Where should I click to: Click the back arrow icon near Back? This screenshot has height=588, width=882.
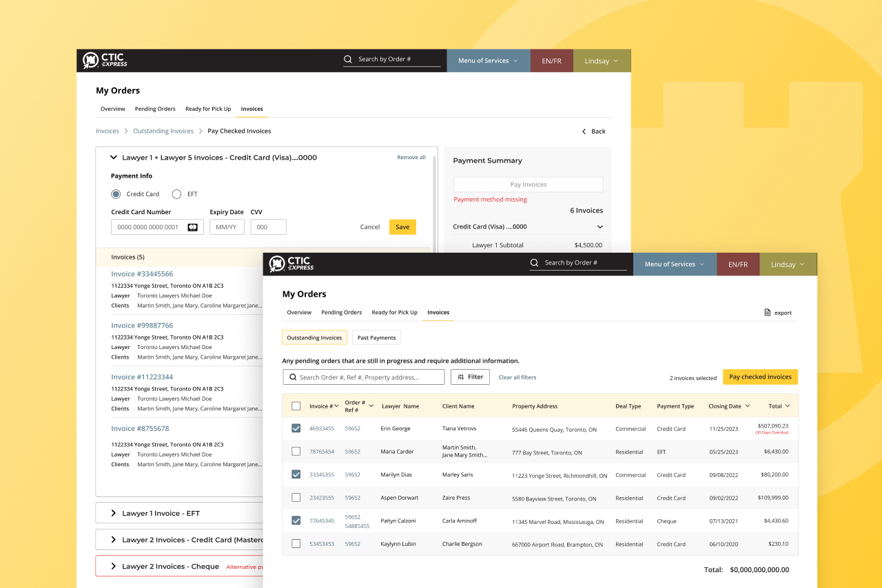tap(584, 132)
